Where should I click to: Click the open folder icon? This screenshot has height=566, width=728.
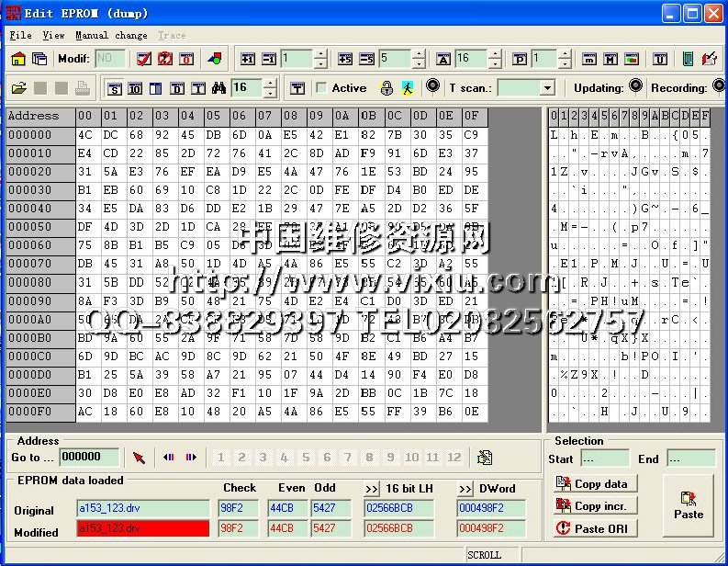(18, 88)
